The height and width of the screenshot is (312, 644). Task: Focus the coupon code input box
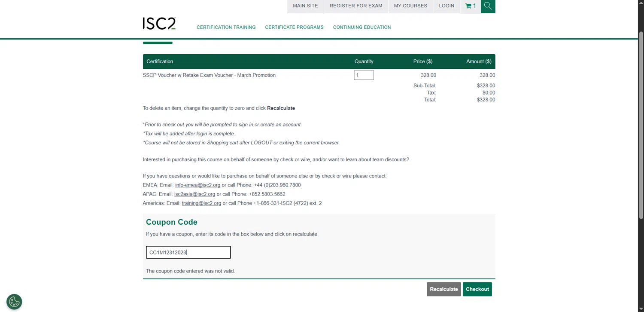(x=188, y=252)
